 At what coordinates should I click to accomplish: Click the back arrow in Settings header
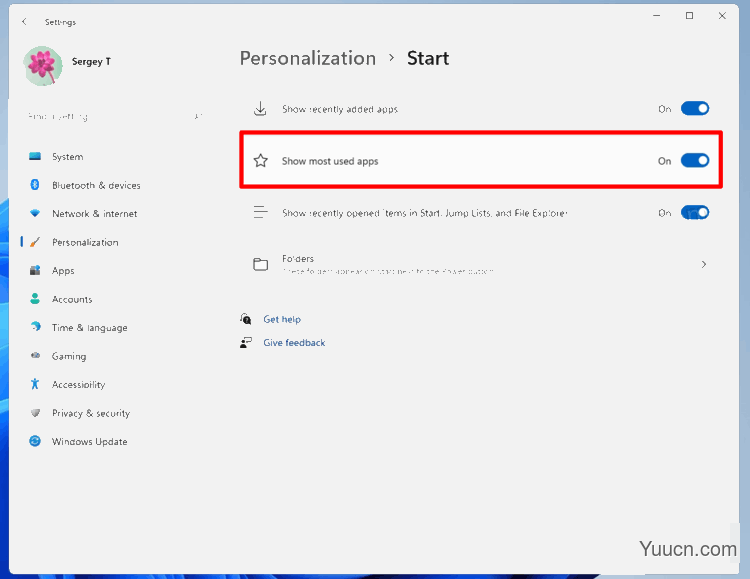[x=24, y=22]
